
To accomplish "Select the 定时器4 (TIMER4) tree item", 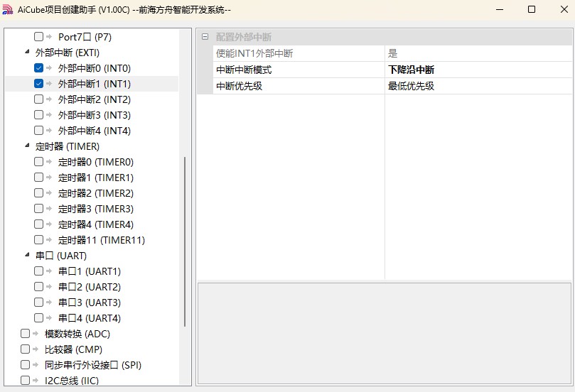I will [96, 224].
